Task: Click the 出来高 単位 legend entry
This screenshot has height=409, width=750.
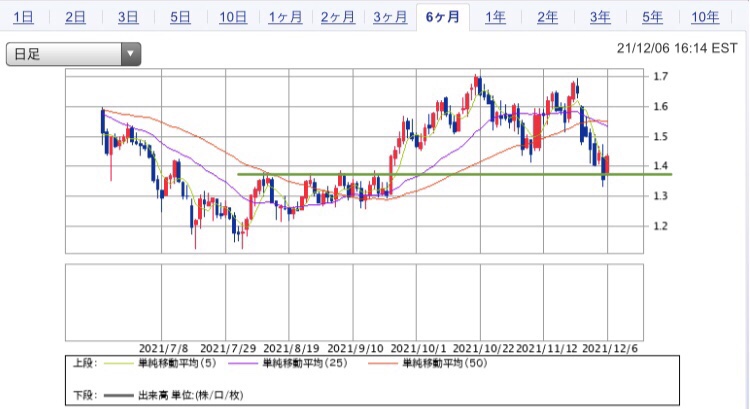Action: coord(190,395)
